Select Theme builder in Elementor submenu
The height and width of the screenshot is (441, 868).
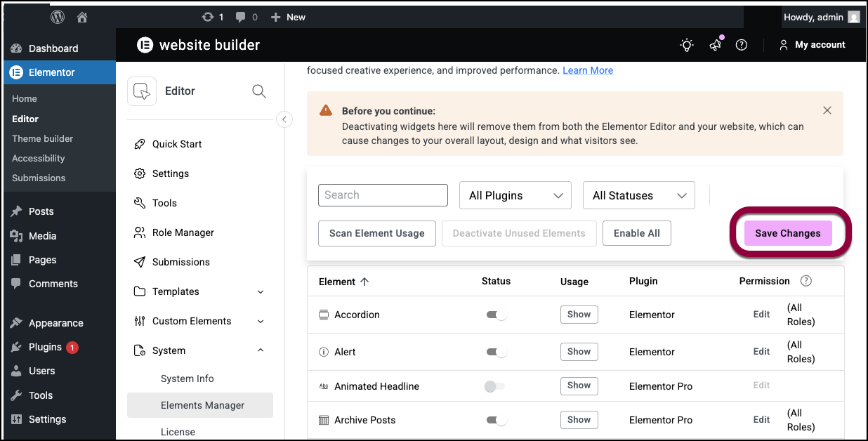coord(42,138)
